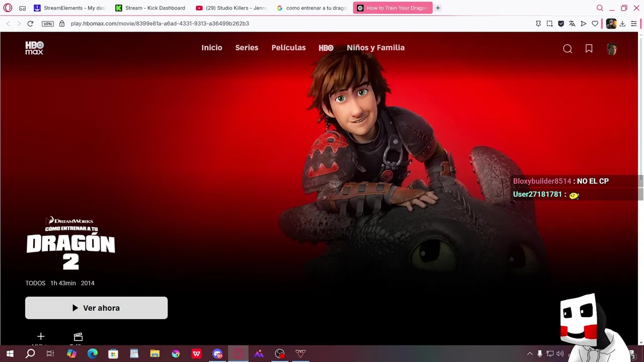Image resolution: width=644 pixels, height=362 pixels.
Task: Switch to the StreamElements tab
Action: pyautogui.click(x=69, y=8)
